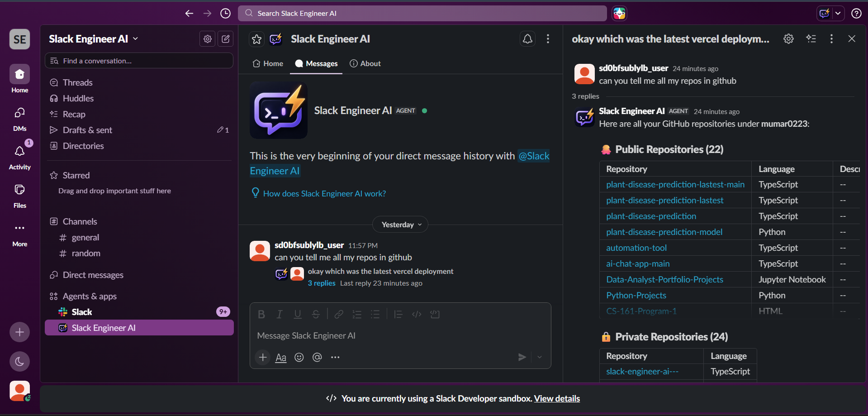Toggle code block in composer

coord(435,315)
